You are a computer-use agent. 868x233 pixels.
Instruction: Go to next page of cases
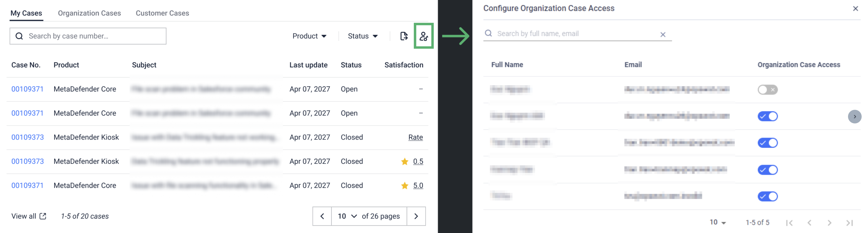click(416, 216)
